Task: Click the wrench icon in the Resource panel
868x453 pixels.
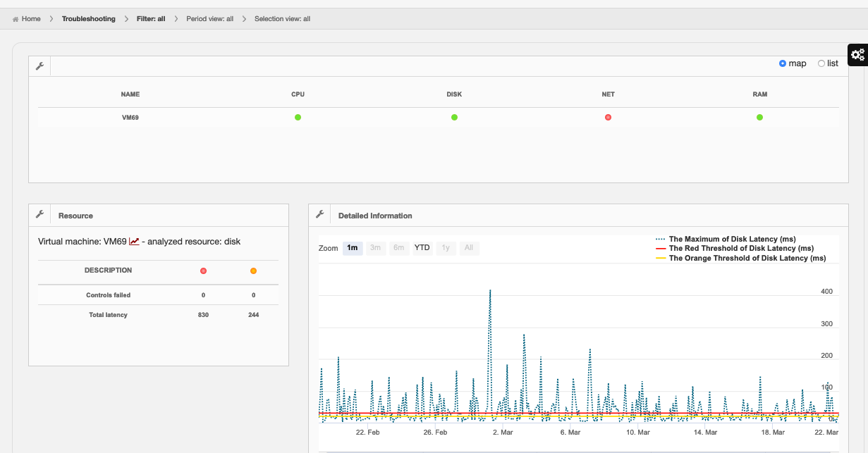Action: point(39,215)
